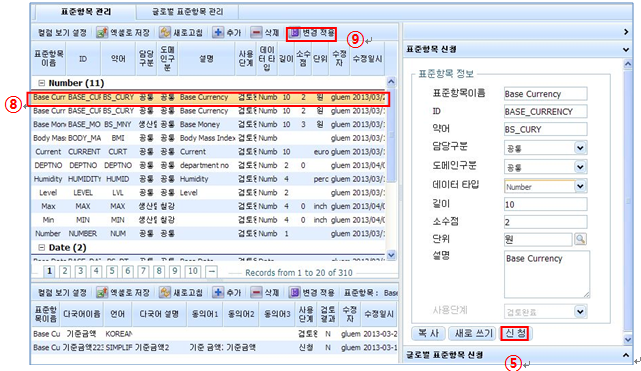
Task: Expand the 글로벌 표준항목 신청 panel
Action: pos(626,355)
